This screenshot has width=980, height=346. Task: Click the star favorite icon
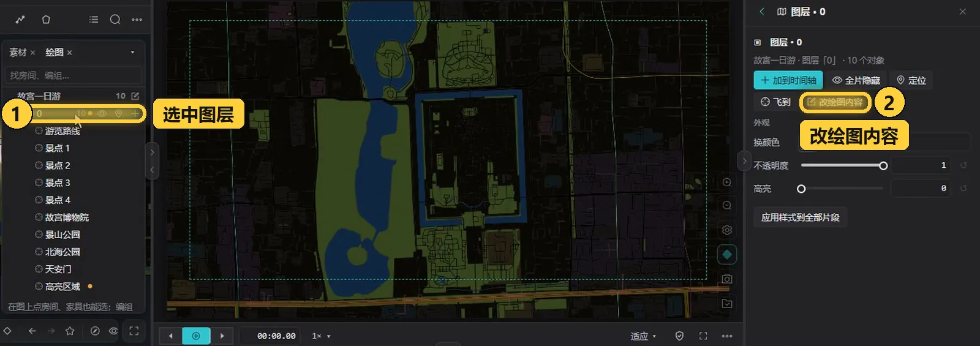(x=70, y=331)
